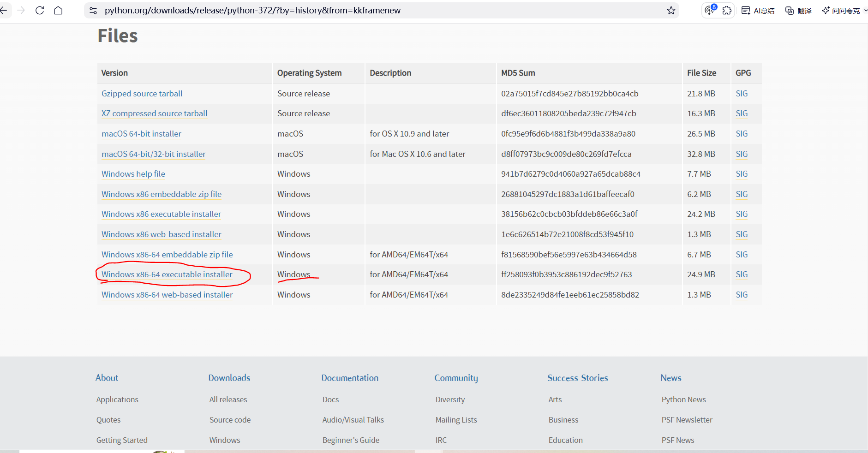868x453 pixels.
Task: Go to Applications footer link
Action: (117, 399)
